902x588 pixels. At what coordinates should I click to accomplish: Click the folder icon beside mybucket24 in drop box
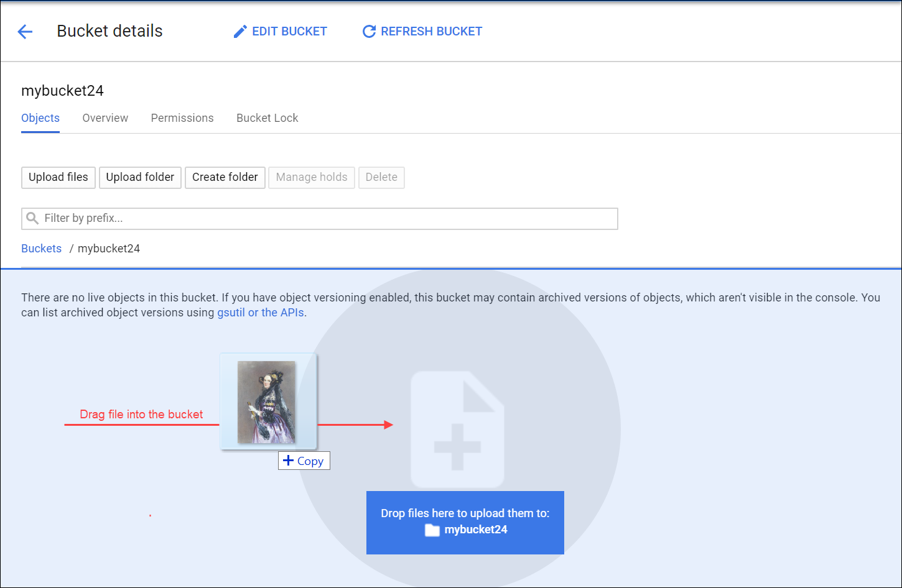[432, 530]
